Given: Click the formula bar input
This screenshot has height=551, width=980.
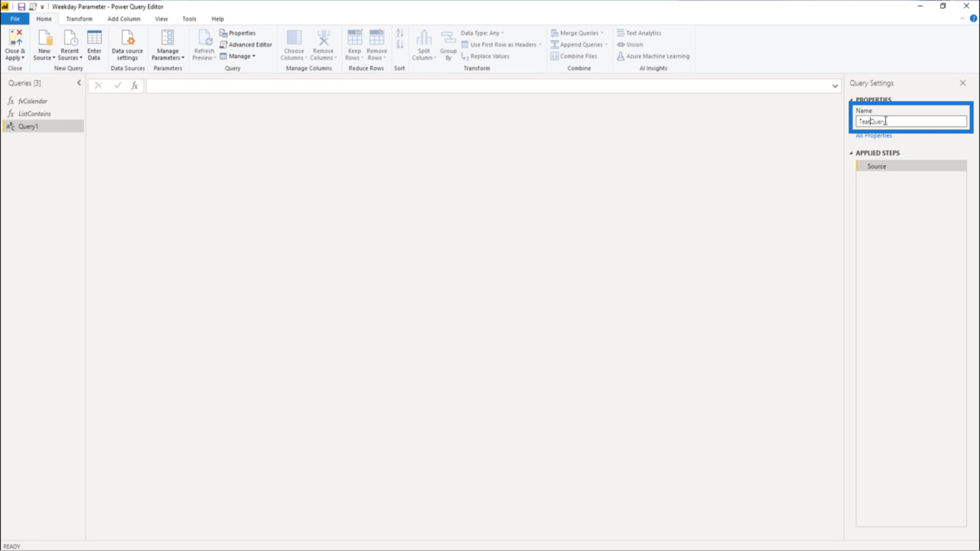Looking at the screenshot, I should [x=488, y=86].
